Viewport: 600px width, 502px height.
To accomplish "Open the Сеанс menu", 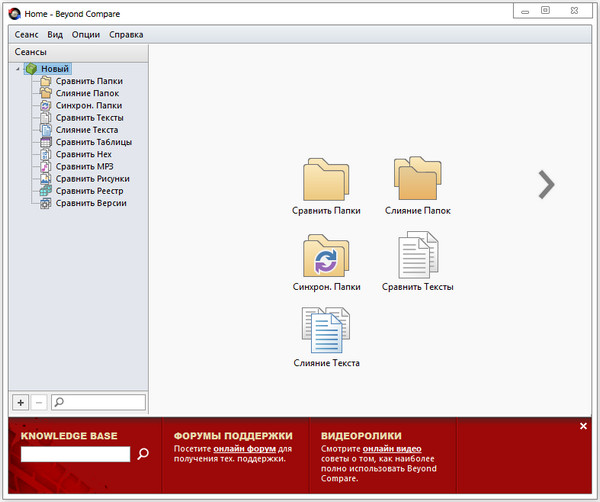I will point(27,34).
